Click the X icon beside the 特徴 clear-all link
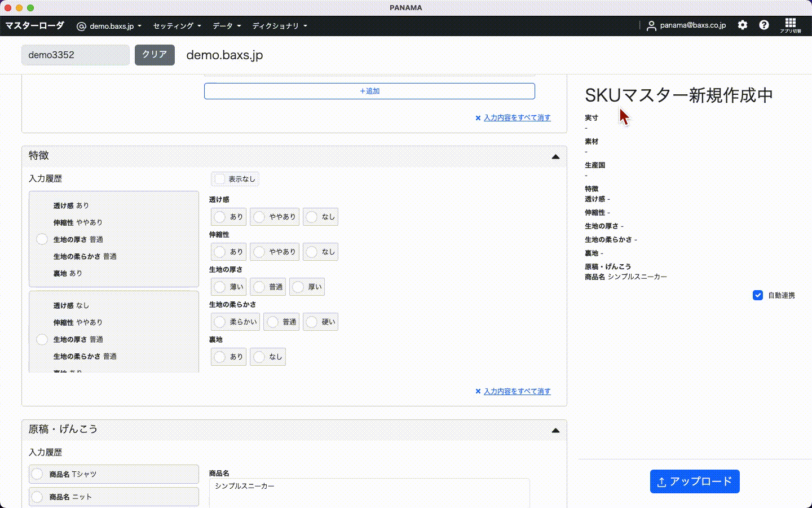Image resolution: width=812 pixels, height=508 pixels. tap(478, 391)
